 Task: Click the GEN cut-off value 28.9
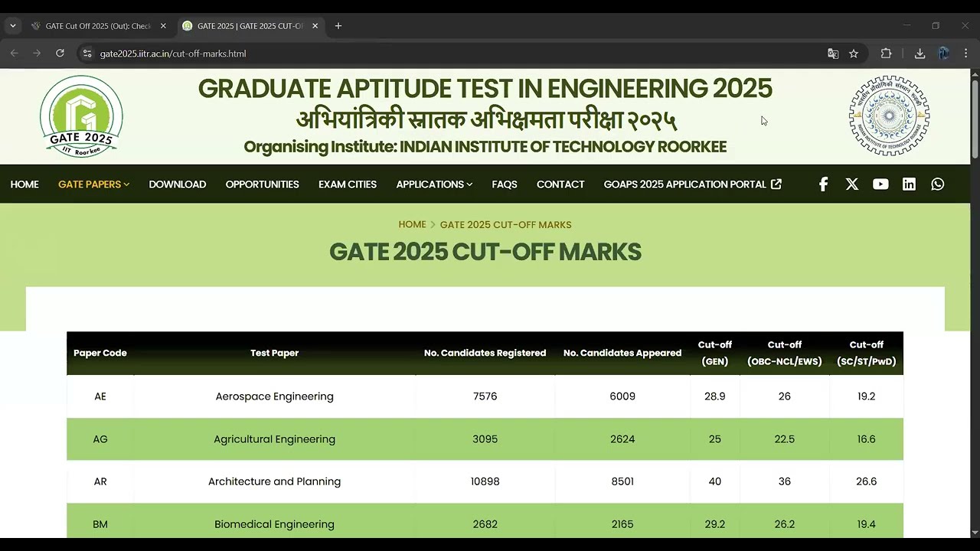click(x=715, y=396)
